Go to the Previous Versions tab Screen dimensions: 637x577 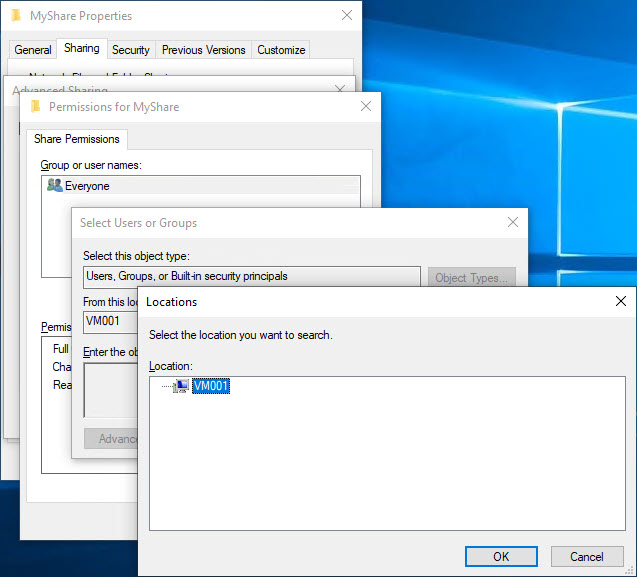pyautogui.click(x=203, y=50)
